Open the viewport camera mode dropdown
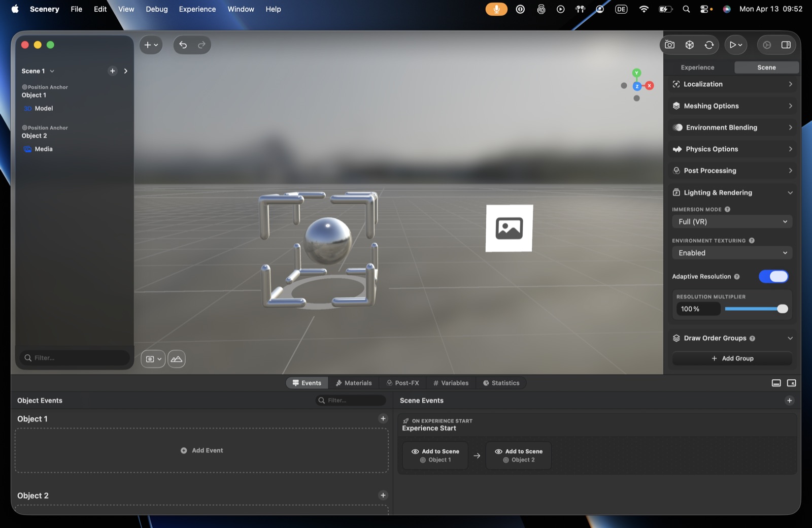Screen dimensions: 812x528 pyautogui.click(x=153, y=359)
